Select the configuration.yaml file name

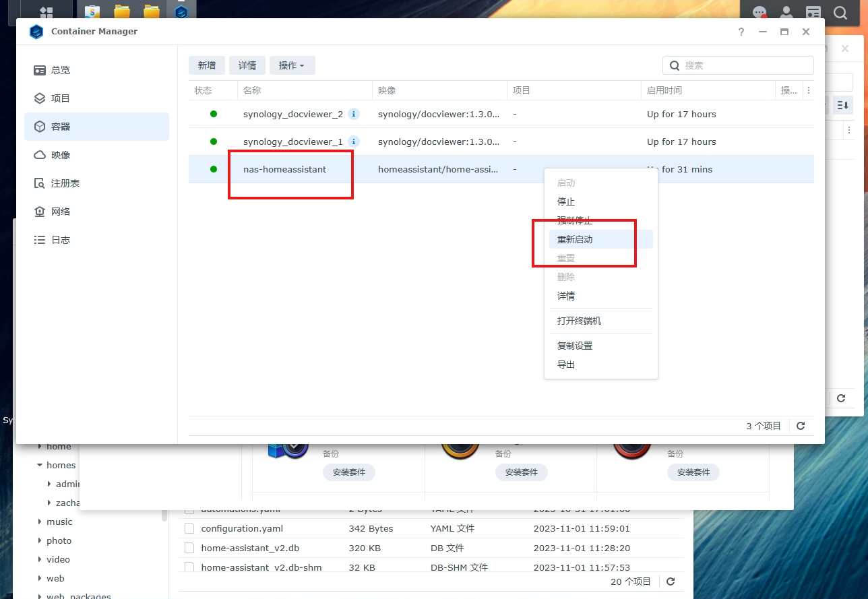click(242, 528)
